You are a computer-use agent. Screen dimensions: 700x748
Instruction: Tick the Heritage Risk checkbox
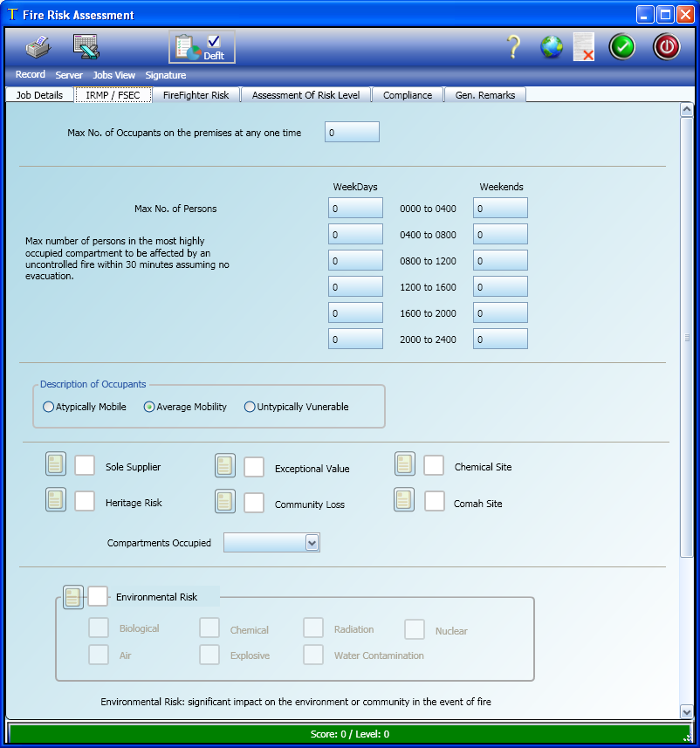click(x=85, y=501)
